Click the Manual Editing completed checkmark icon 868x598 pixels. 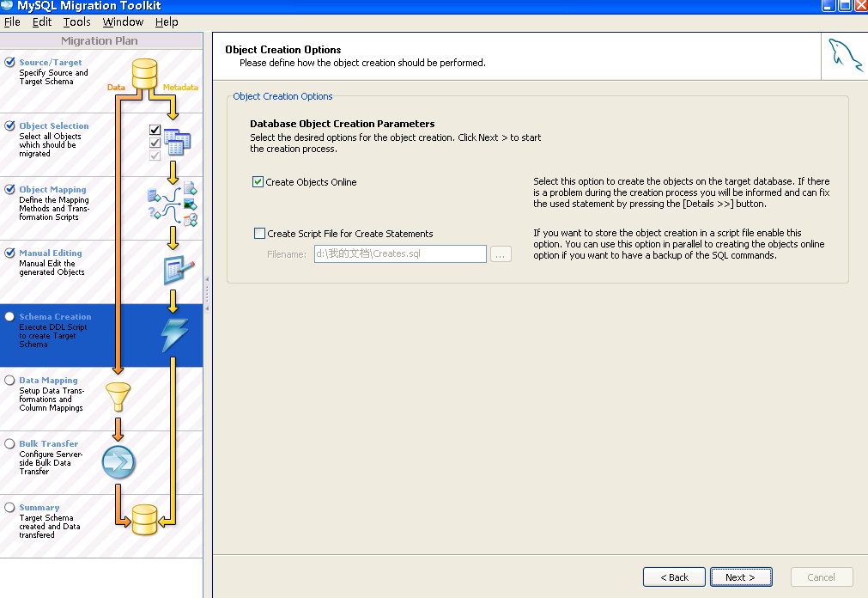[x=9, y=253]
